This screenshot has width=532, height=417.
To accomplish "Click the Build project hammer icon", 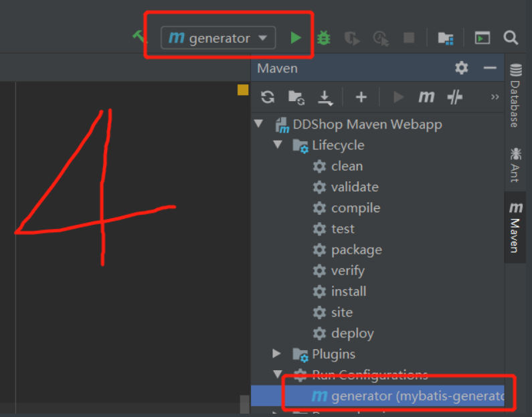I will 139,37.
